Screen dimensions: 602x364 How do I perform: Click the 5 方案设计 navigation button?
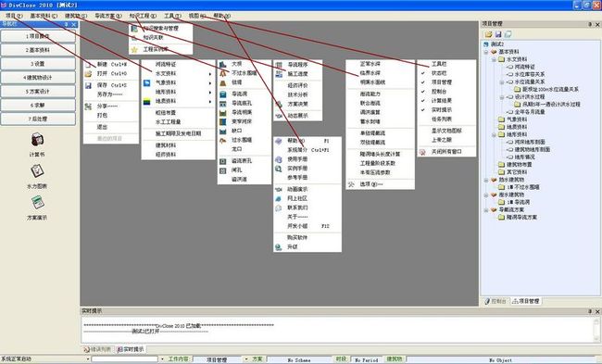38,92
